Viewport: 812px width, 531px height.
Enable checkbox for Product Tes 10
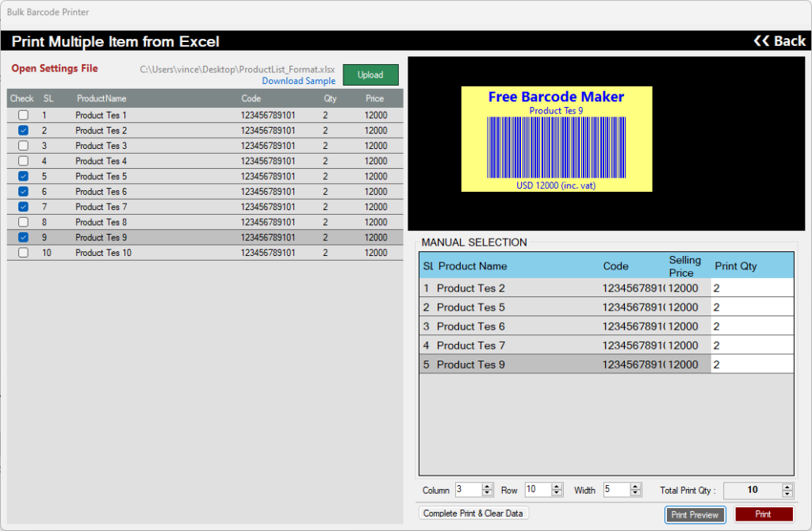coord(23,253)
